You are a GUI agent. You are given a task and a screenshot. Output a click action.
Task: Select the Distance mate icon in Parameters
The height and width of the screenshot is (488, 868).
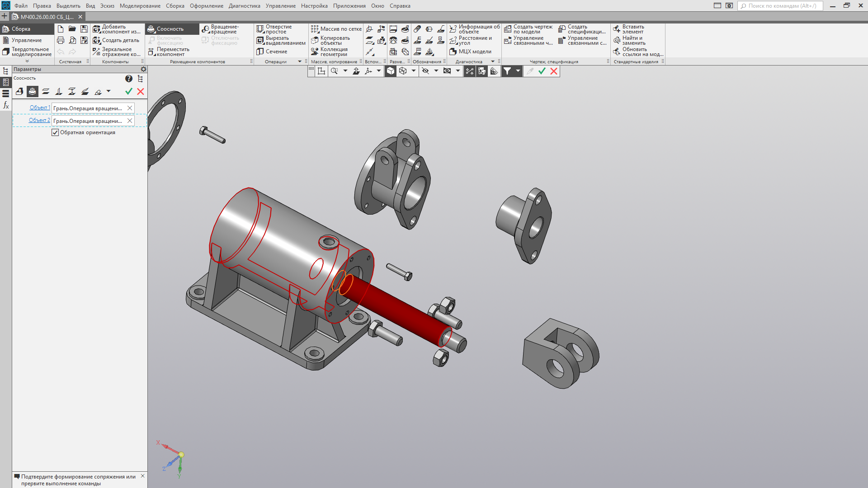click(x=72, y=92)
